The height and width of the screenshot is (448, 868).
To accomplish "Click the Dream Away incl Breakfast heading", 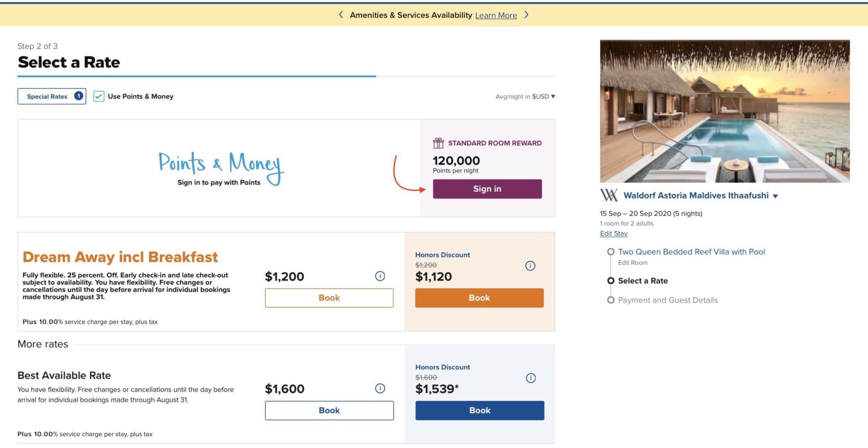I will tap(120, 257).
